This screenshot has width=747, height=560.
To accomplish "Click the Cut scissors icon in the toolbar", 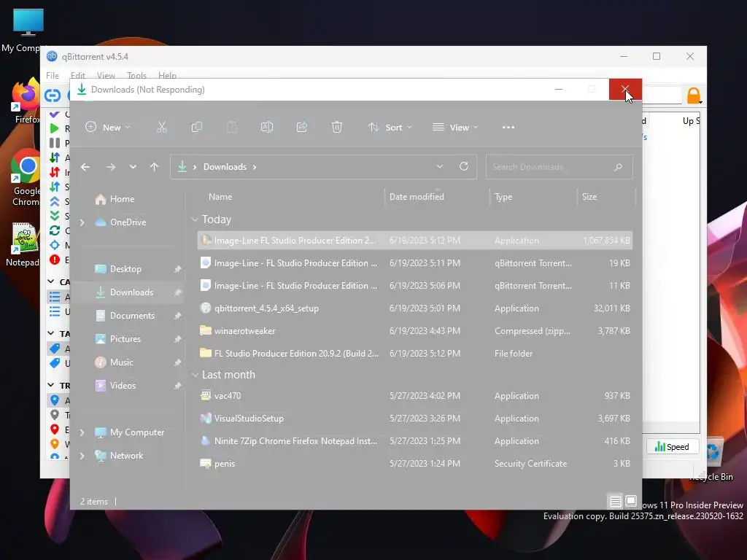I will pyautogui.click(x=162, y=127).
